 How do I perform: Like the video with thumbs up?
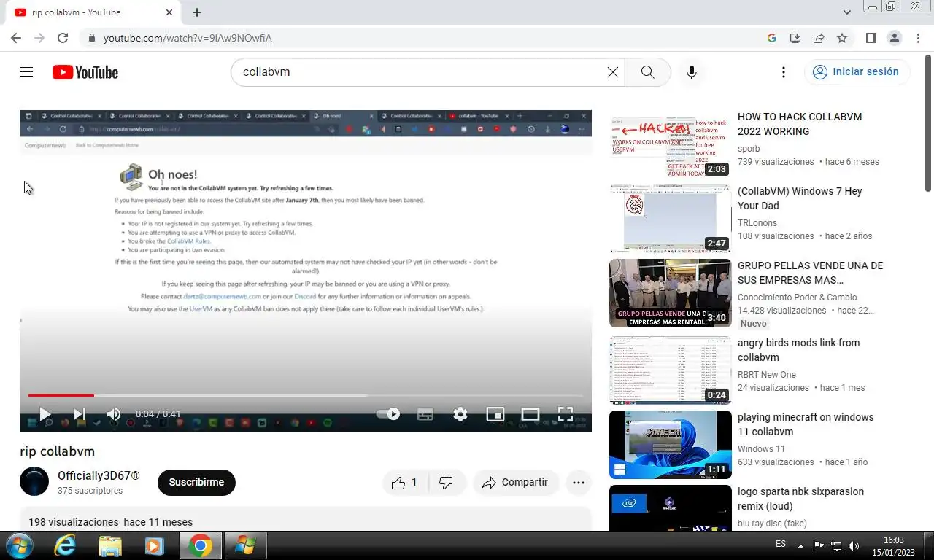404,483
